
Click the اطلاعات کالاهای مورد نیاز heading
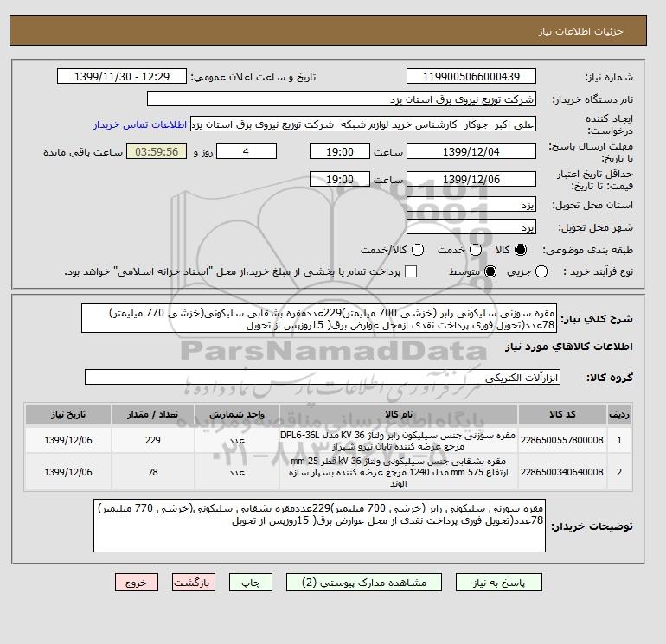pos(569,347)
